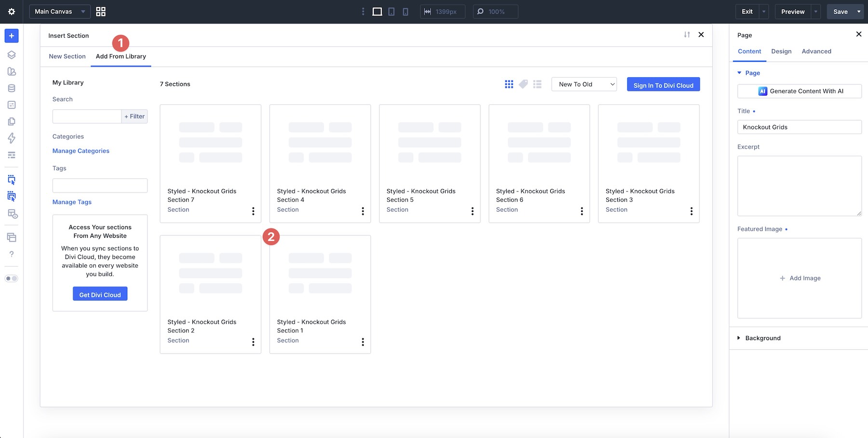Open the database variables sidebar icon

tap(12, 88)
